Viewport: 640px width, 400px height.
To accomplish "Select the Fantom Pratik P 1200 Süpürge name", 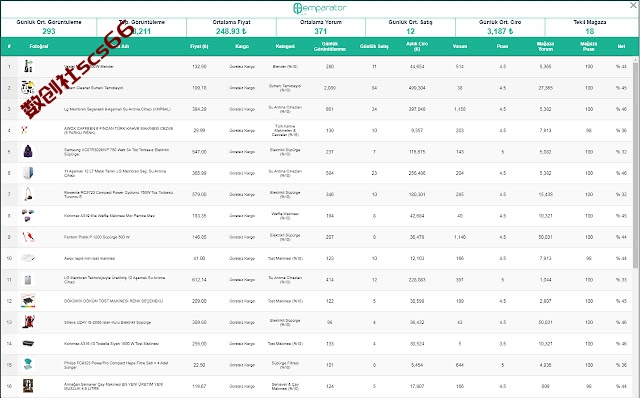I will [97, 237].
